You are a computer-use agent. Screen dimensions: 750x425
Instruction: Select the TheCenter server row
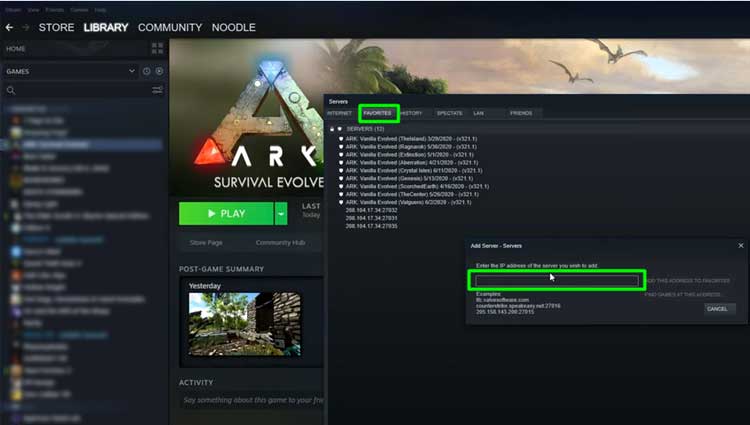(412, 195)
